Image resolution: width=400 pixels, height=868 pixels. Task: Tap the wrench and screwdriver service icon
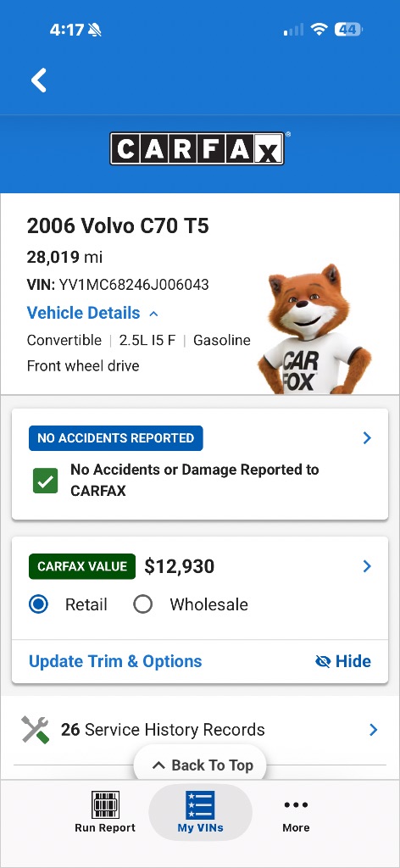click(x=36, y=730)
